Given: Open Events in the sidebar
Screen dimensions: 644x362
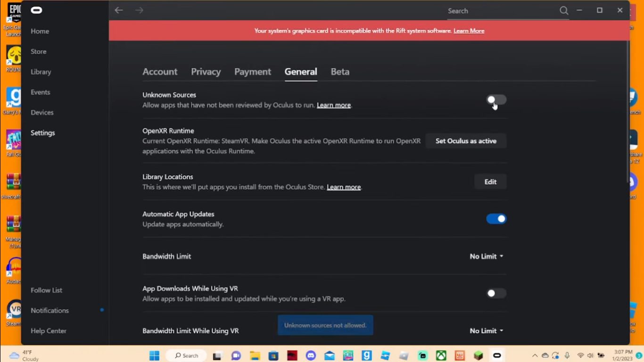Looking at the screenshot, I should (x=40, y=92).
